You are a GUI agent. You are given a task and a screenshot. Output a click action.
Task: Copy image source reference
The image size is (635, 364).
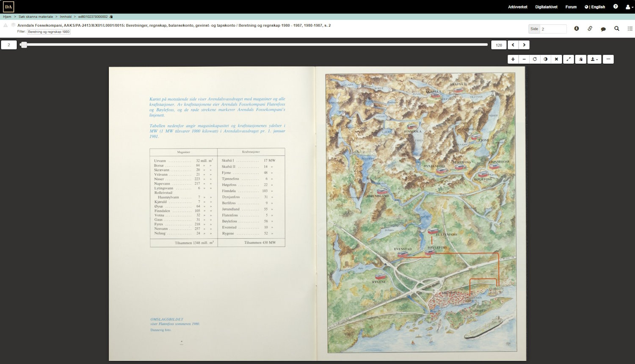(581, 59)
